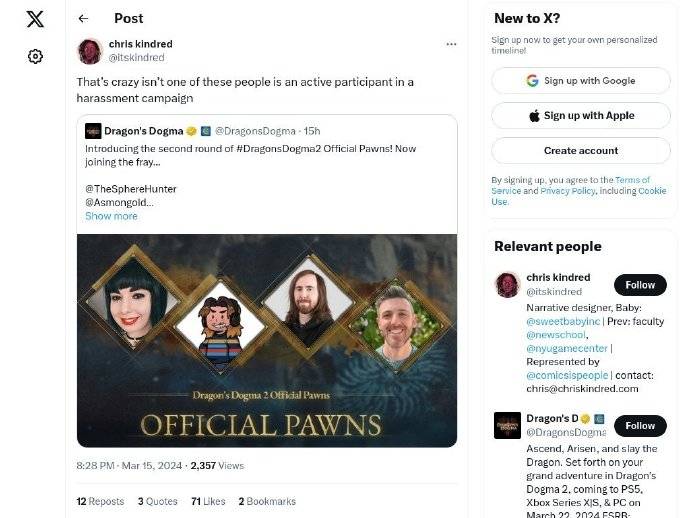
Task: Click Dragon's Dogma avatar in quoted post
Action: 93,131
